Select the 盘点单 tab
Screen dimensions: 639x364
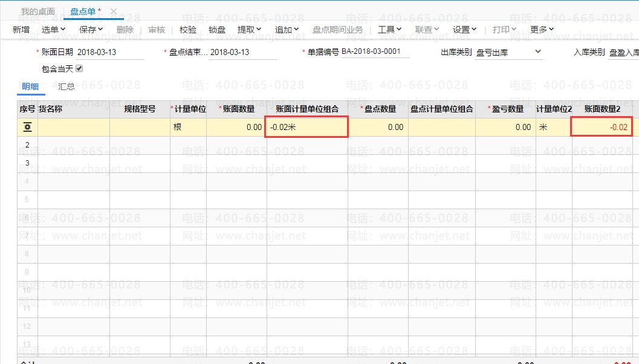(83, 11)
